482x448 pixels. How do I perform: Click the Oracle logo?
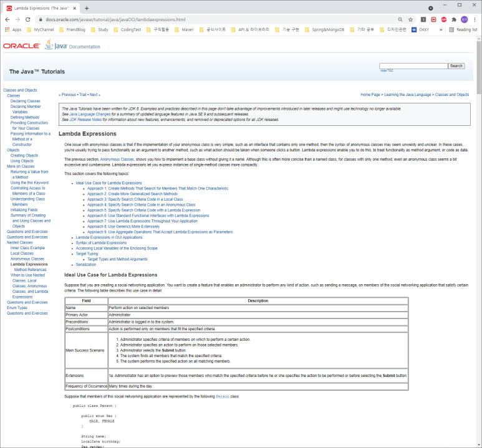pos(22,45)
